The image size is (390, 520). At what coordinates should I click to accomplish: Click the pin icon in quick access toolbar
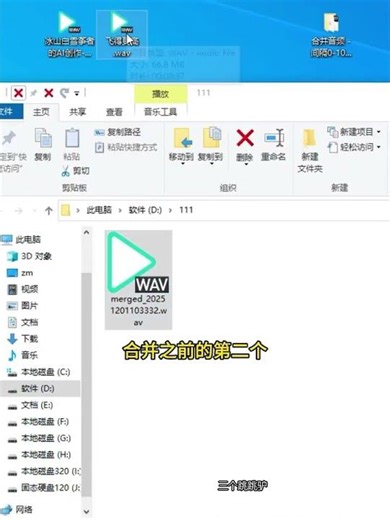click(x=34, y=93)
